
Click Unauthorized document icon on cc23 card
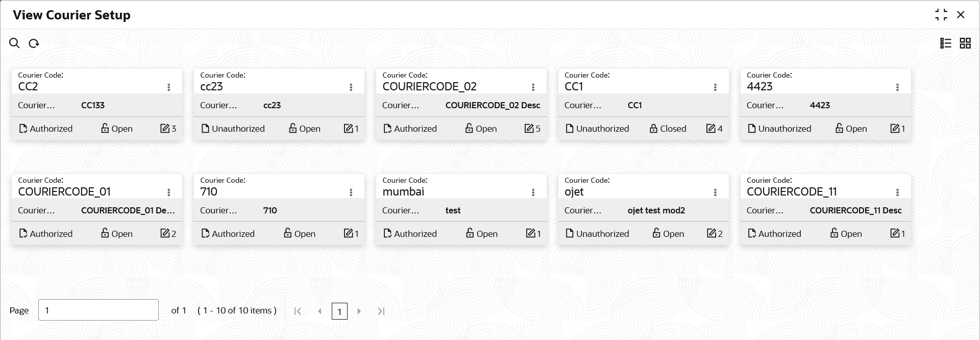click(x=205, y=129)
